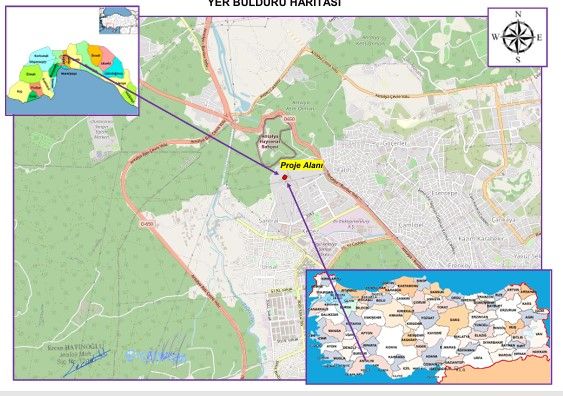Click the N letter on the compass

coord(518,14)
